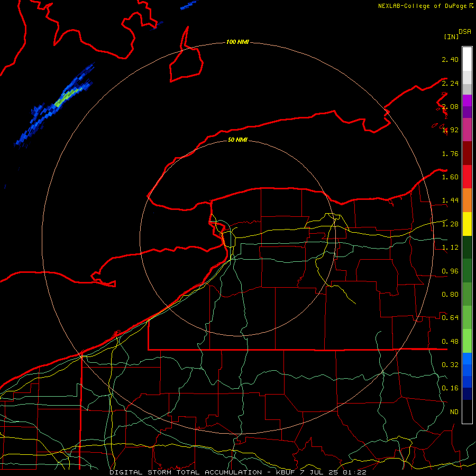Image resolution: width=476 pixels, height=476 pixels.
Task: Click the 1.60 legend value
Action: point(450,177)
